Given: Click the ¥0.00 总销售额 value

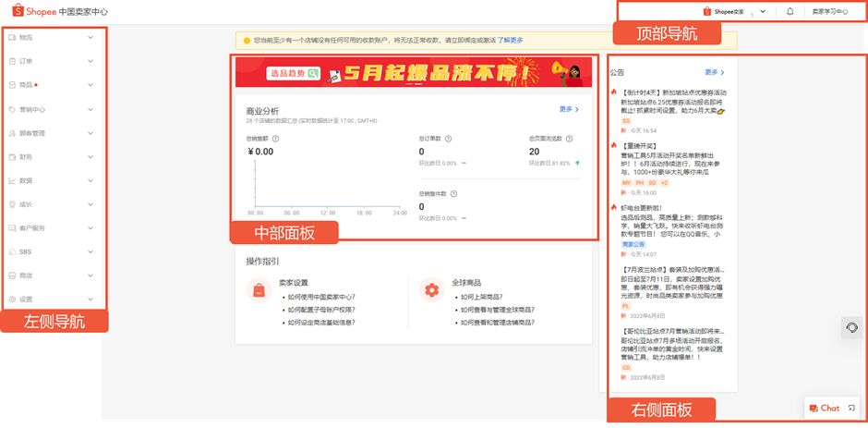Looking at the screenshot, I should pyautogui.click(x=260, y=152).
